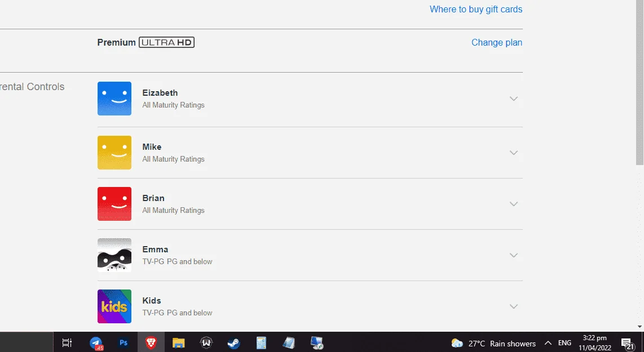Image resolution: width=644 pixels, height=352 pixels.
Task: Click 'All Maturity Ratings' under Mike
Action: (173, 159)
